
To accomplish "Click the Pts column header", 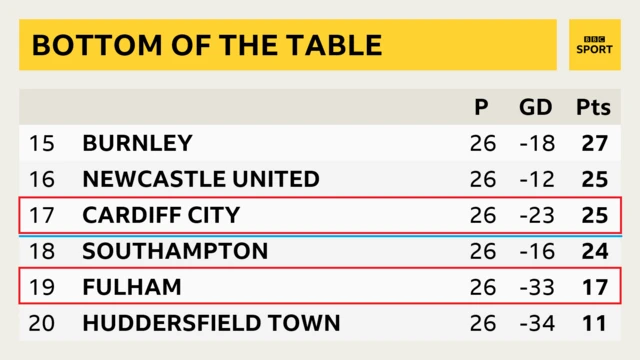I will [x=593, y=107].
